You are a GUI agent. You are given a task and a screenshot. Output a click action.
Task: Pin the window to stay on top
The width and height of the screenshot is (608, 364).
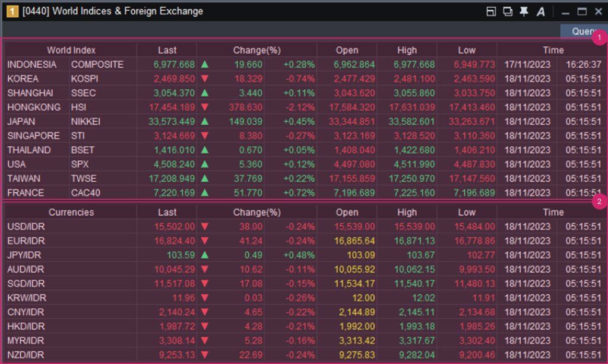(524, 11)
